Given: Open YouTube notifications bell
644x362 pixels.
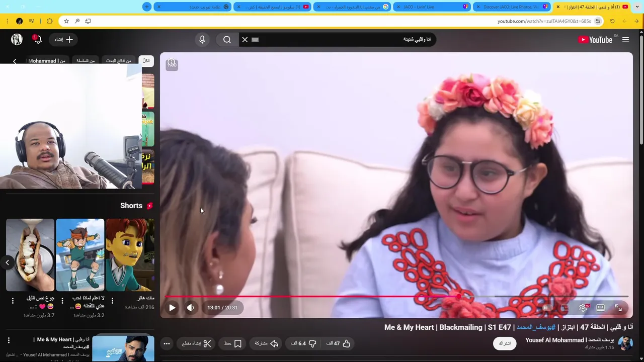Looking at the screenshot, I should (37, 40).
